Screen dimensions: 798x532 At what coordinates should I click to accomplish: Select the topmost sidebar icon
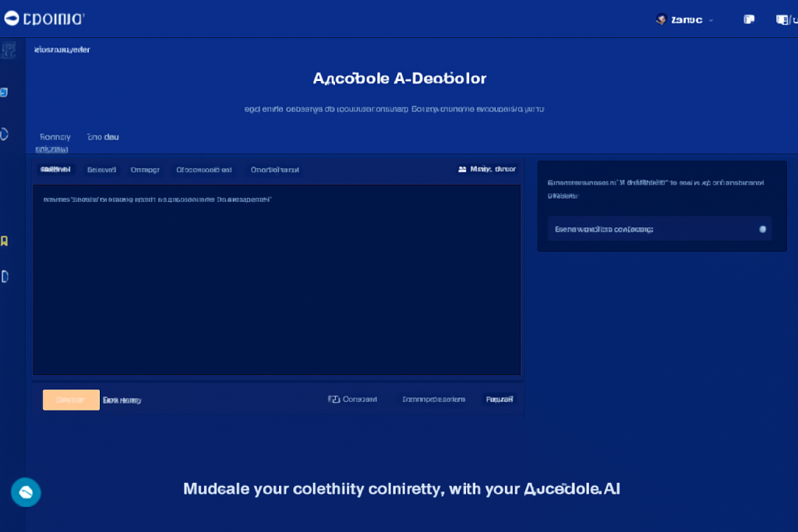pos(8,48)
